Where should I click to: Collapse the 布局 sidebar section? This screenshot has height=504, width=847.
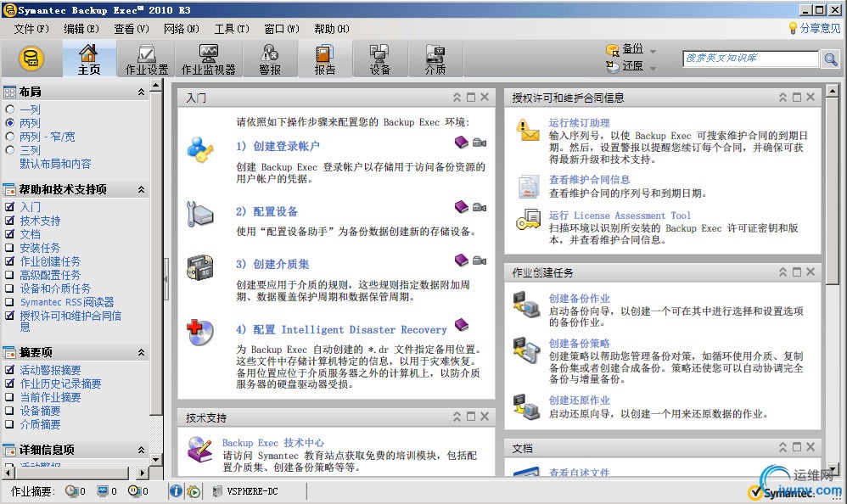click(x=141, y=92)
